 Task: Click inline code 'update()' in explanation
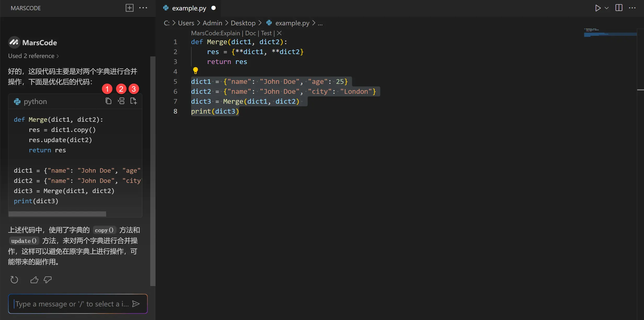[24, 241]
